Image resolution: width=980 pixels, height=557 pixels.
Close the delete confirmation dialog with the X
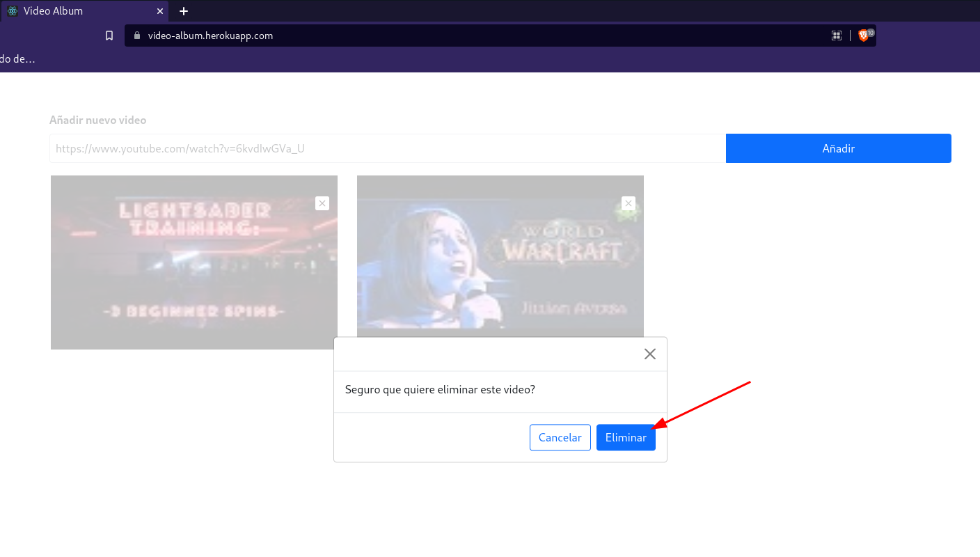pyautogui.click(x=649, y=354)
